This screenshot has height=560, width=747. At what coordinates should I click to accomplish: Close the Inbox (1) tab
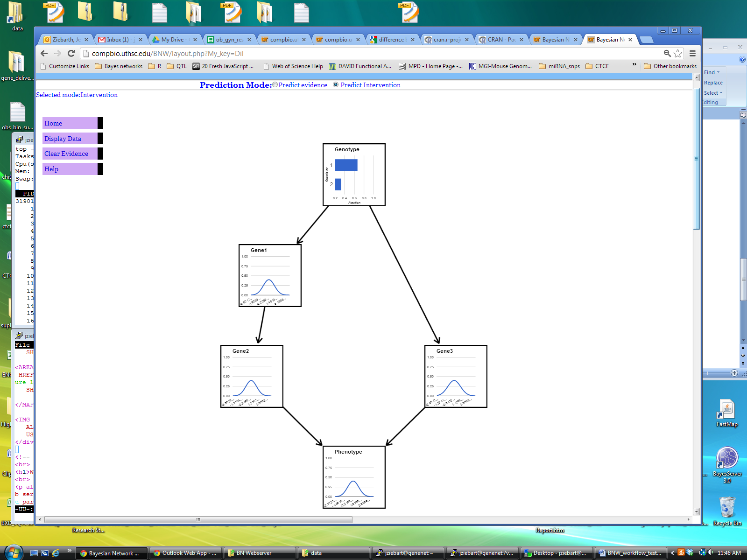(x=141, y=40)
